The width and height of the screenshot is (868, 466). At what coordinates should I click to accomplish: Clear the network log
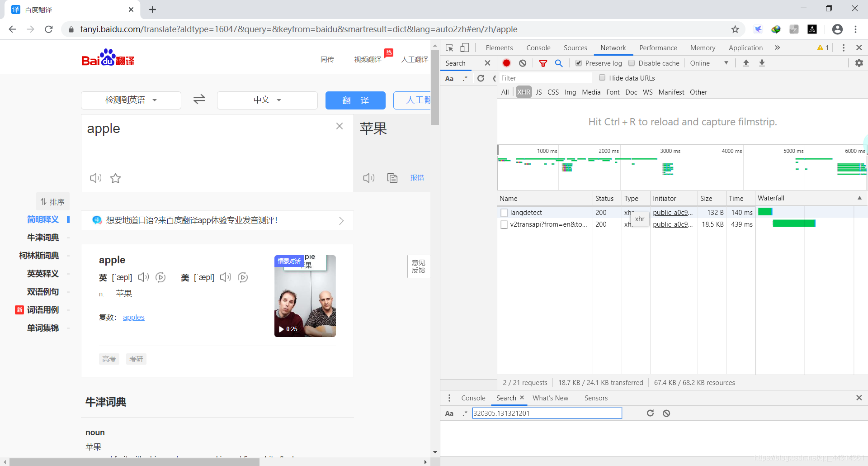[x=523, y=63]
